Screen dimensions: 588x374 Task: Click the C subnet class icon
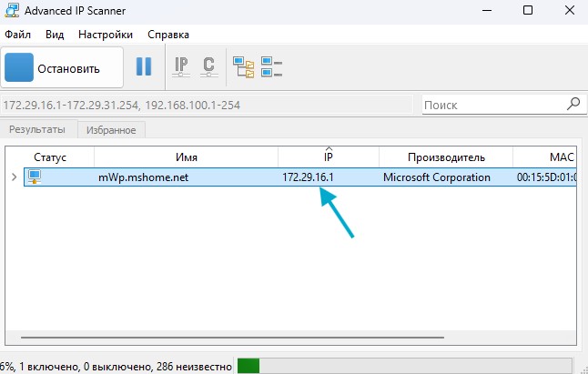click(208, 66)
